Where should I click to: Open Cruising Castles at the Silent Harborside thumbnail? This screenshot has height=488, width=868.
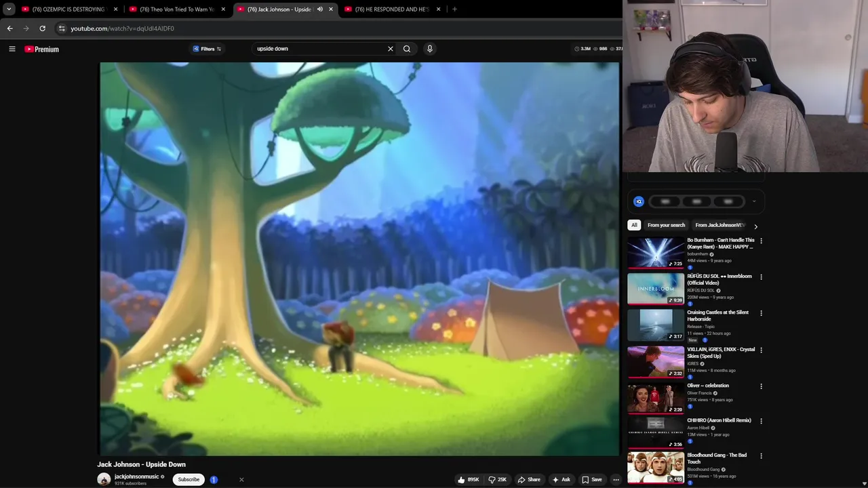656,325
